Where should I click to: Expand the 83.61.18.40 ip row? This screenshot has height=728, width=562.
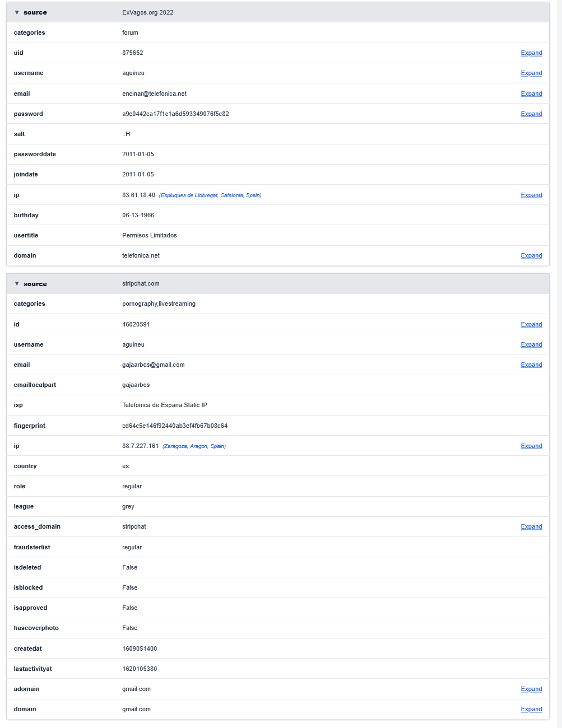(x=531, y=195)
